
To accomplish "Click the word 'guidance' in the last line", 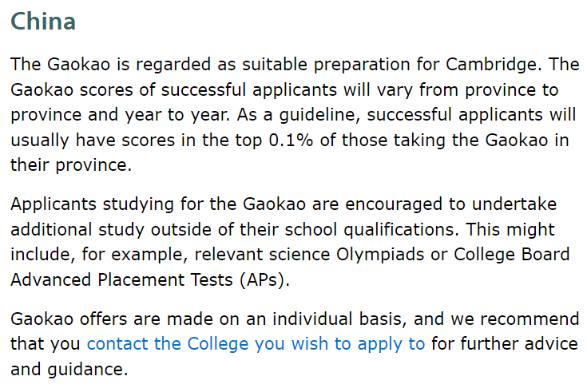I will tap(88, 369).
